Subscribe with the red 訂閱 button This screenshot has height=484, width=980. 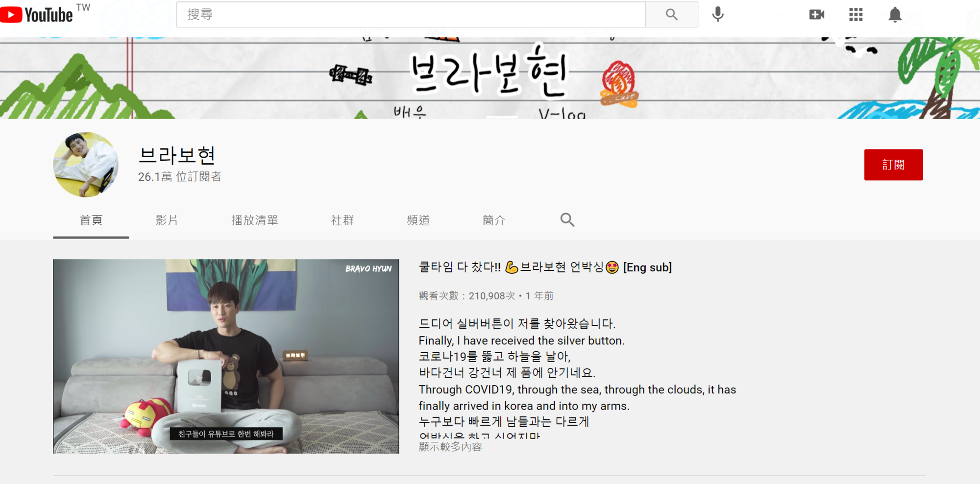[x=893, y=165]
